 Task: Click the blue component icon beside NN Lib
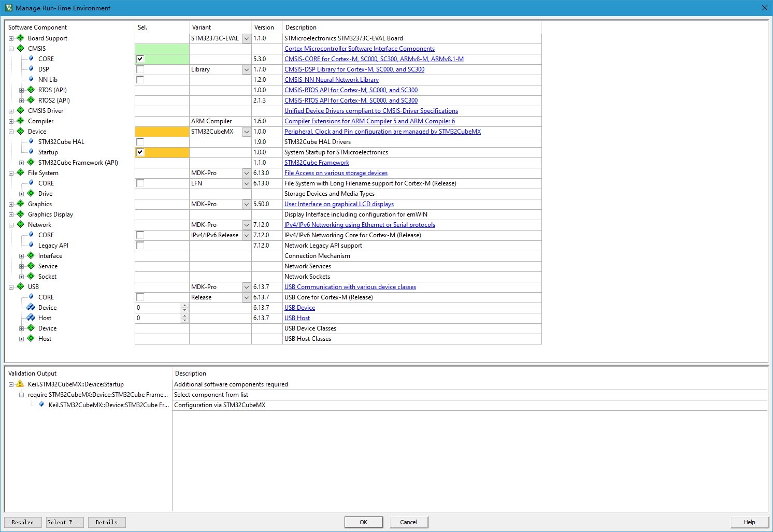click(31, 79)
